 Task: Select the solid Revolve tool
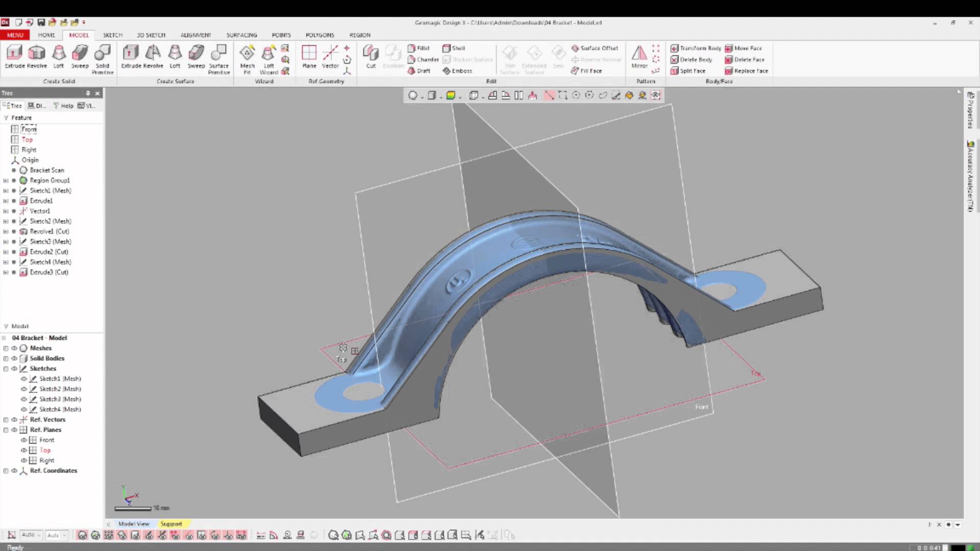tap(37, 57)
